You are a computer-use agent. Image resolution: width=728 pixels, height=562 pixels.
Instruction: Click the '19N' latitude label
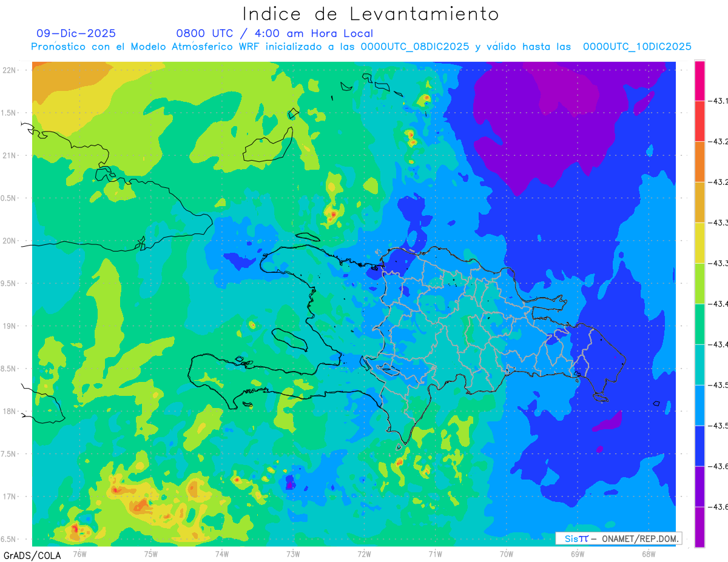pos(10,326)
